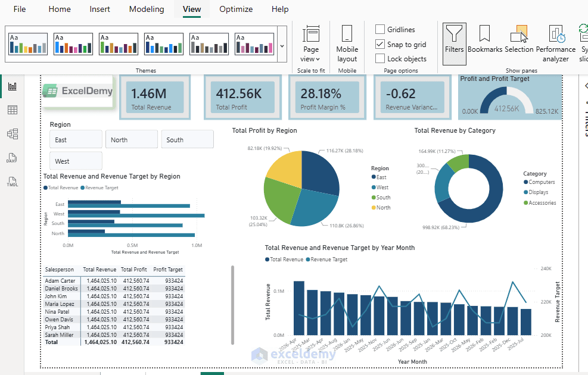Viewport: 588px width, 375px height.
Task: Click the ExcelDemy logo image
Action: coord(78,91)
